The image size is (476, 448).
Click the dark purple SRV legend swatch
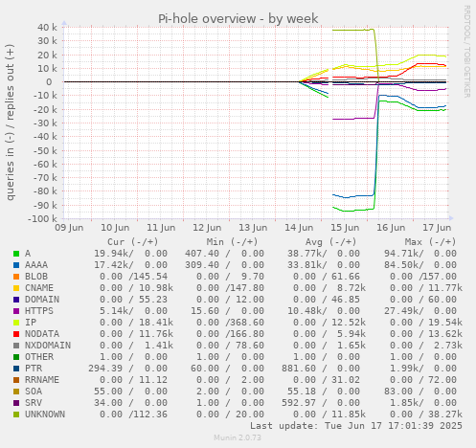point(16,403)
